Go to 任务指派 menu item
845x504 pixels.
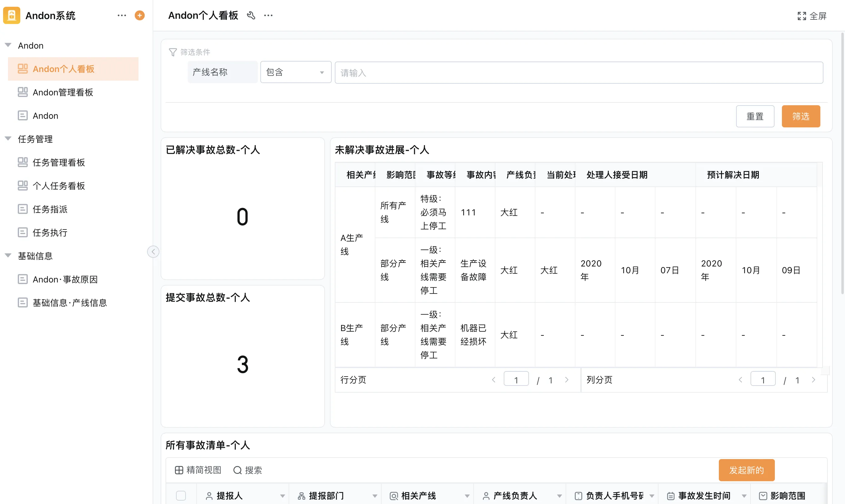(50, 209)
